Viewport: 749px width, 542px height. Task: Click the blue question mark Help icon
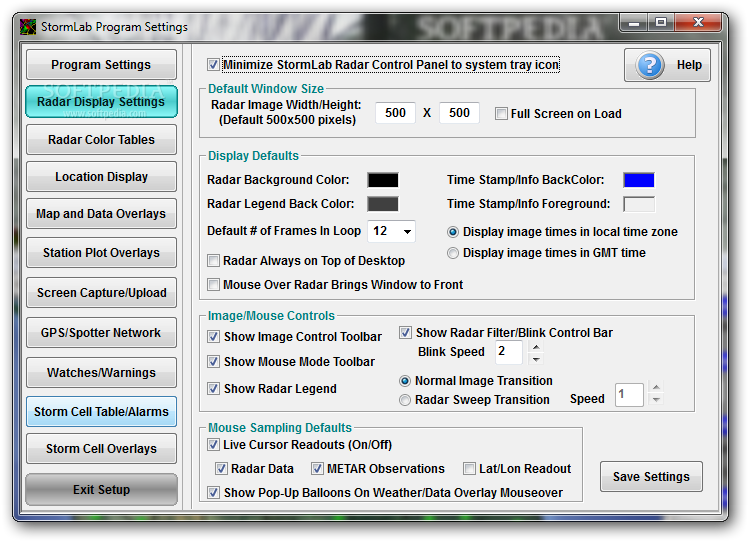(650, 65)
